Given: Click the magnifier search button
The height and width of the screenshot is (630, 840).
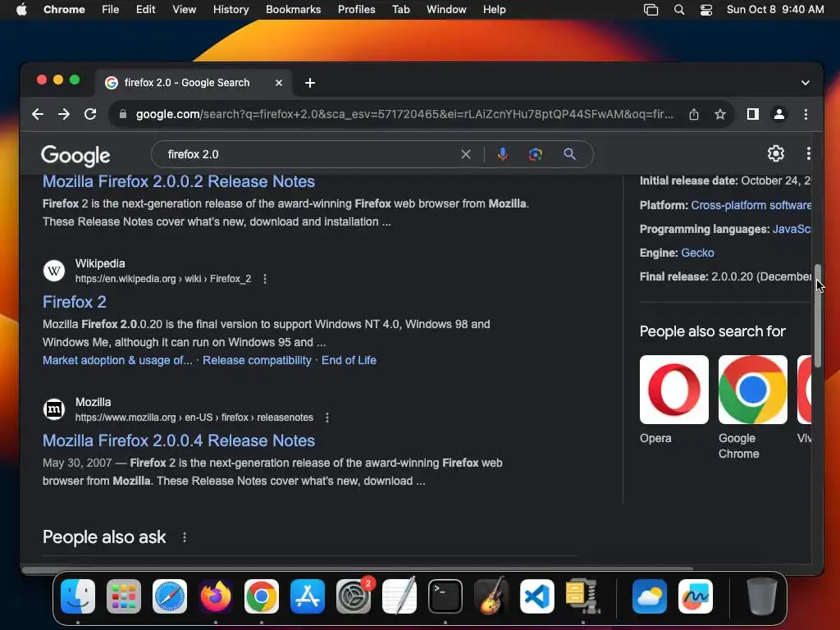Looking at the screenshot, I should coord(569,154).
